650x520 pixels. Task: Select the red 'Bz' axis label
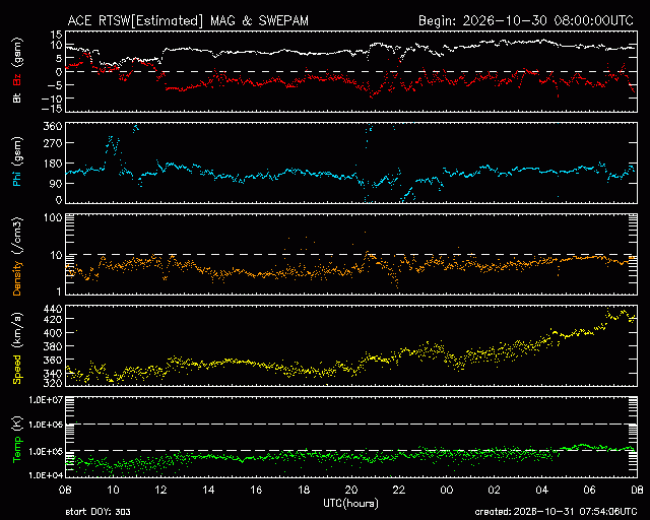point(17,79)
